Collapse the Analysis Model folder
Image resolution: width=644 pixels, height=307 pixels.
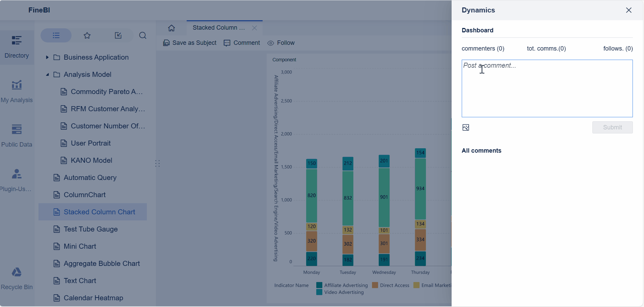pyautogui.click(x=47, y=74)
